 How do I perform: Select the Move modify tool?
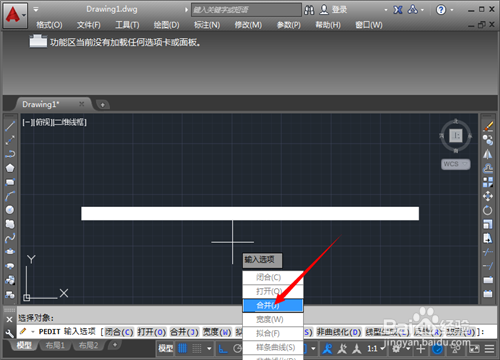coord(488,196)
